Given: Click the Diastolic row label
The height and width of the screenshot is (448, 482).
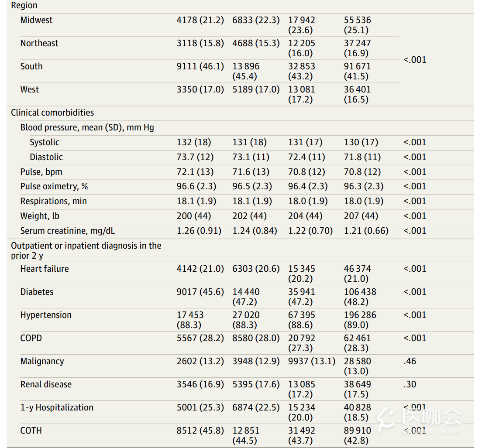Looking at the screenshot, I should (46, 157).
